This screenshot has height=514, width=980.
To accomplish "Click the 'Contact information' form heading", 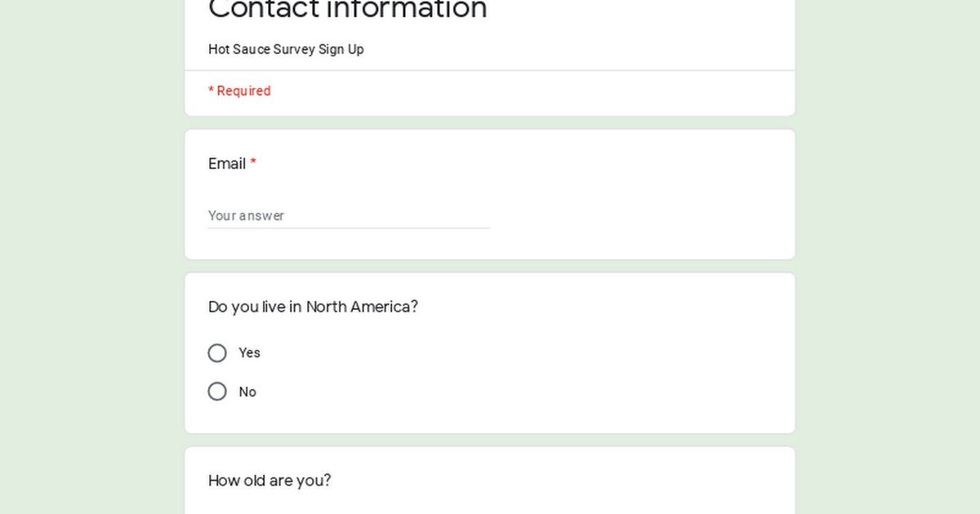I will click(x=348, y=10).
